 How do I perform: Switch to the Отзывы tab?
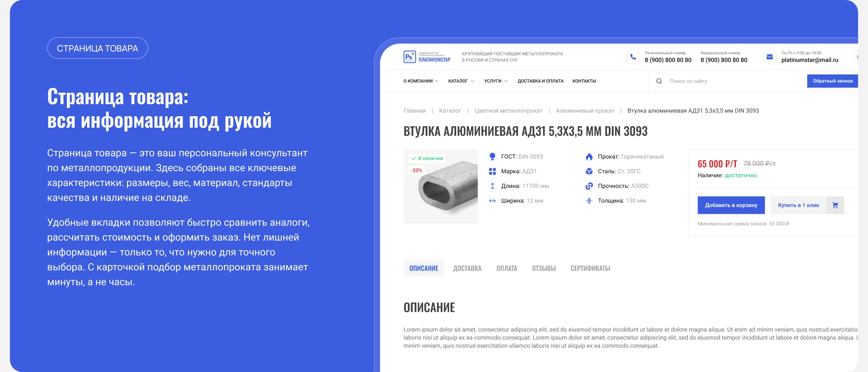543,268
